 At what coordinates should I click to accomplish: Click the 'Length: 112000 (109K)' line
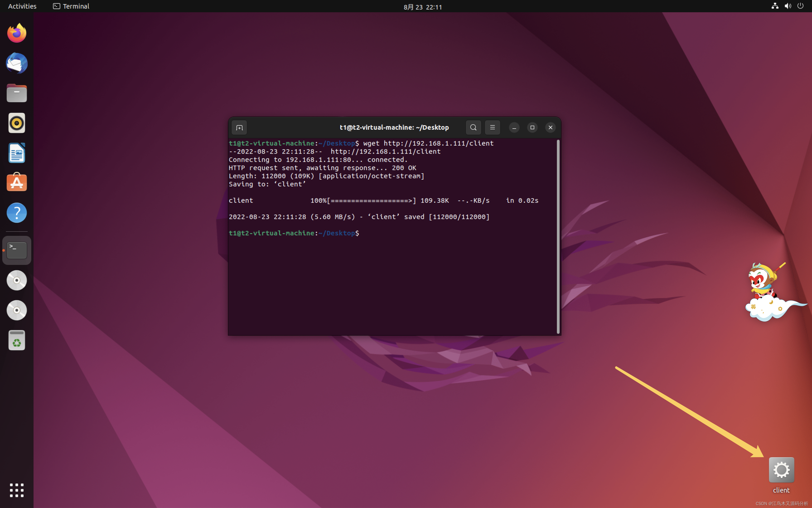pyautogui.click(x=326, y=176)
